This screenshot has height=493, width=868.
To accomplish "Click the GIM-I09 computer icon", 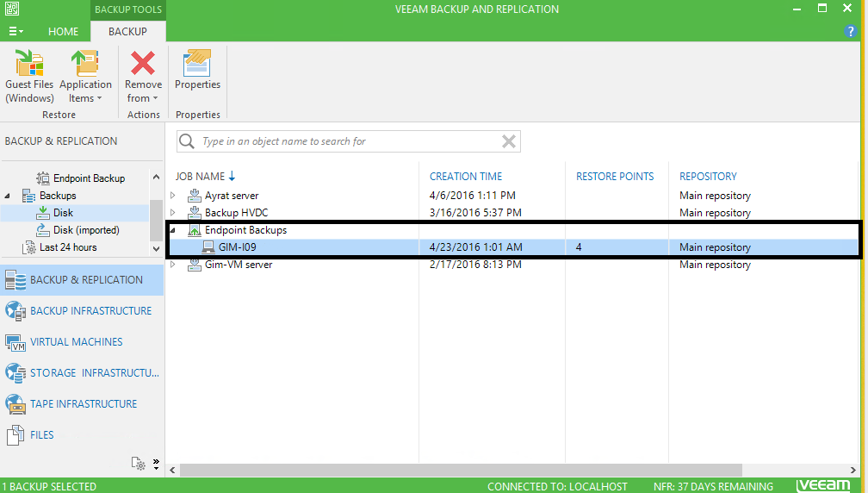I will coord(208,247).
